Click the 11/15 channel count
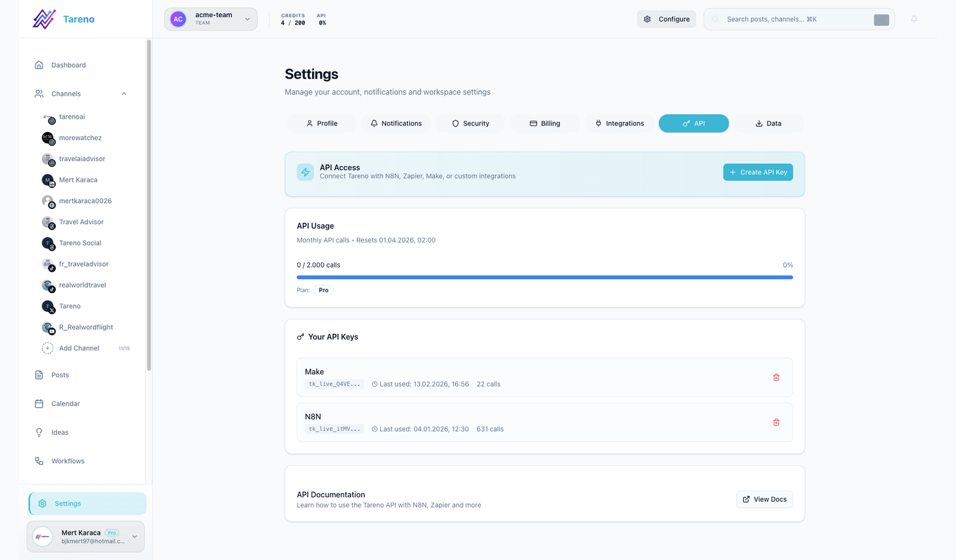Image resolution: width=956 pixels, height=560 pixels. [x=124, y=348]
